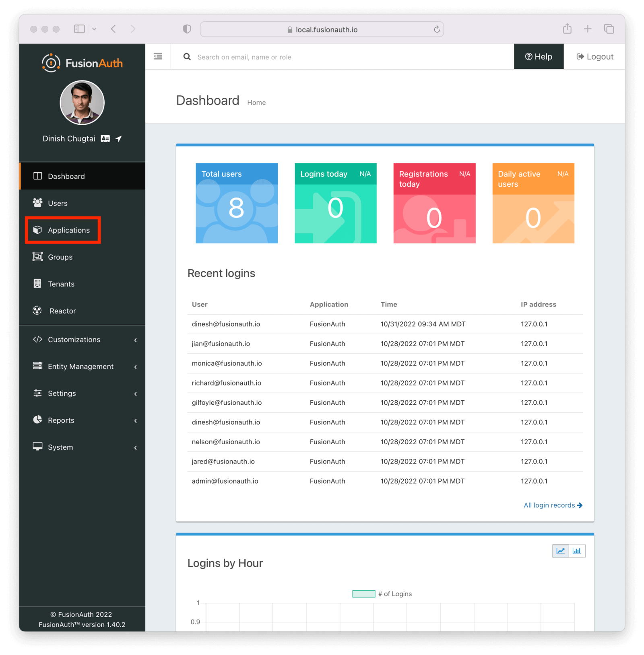This screenshot has height=655, width=644.
Task: Open the Groups menu item
Action: pos(82,257)
